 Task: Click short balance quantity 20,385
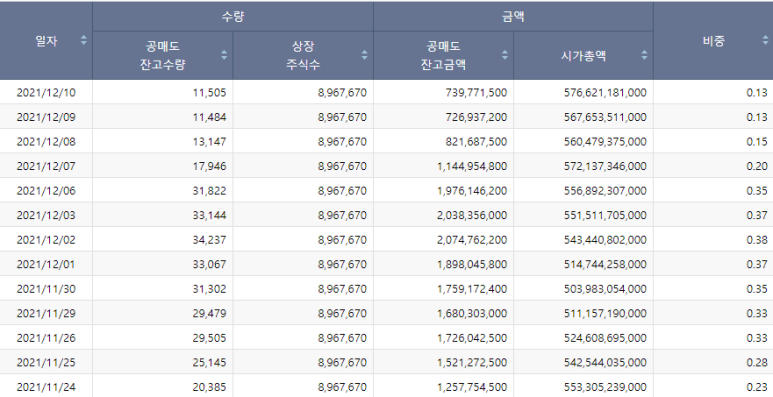210,387
